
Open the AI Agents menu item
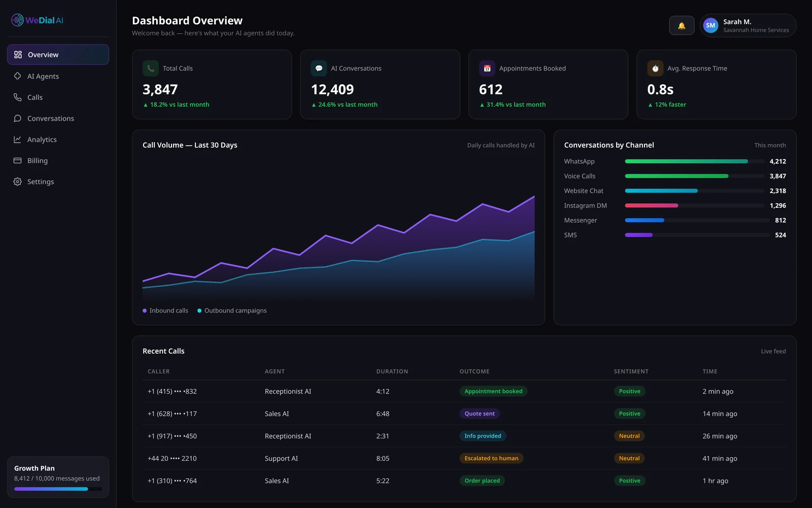pyautogui.click(x=58, y=76)
